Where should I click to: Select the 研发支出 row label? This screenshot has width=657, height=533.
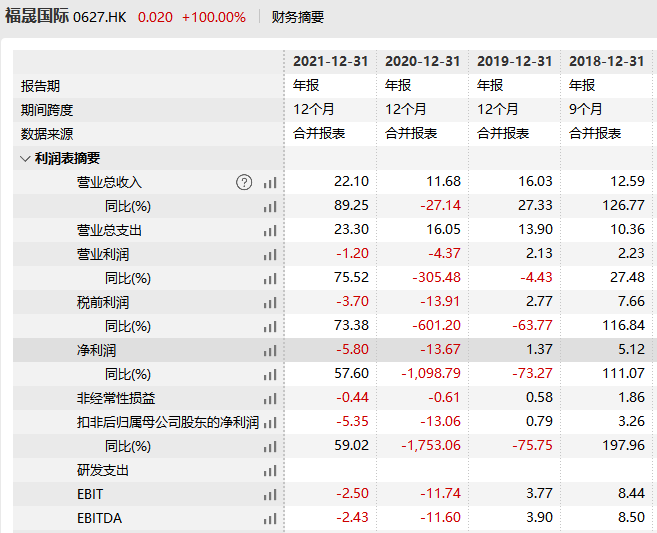click(103, 470)
